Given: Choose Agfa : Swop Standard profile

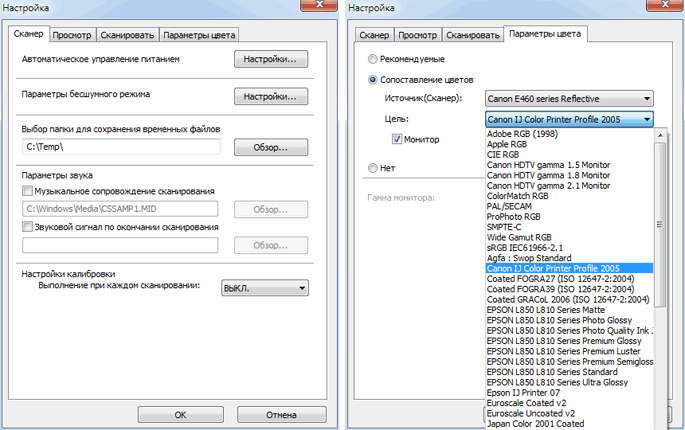Looking at the screenshot, I should (570, 258).
